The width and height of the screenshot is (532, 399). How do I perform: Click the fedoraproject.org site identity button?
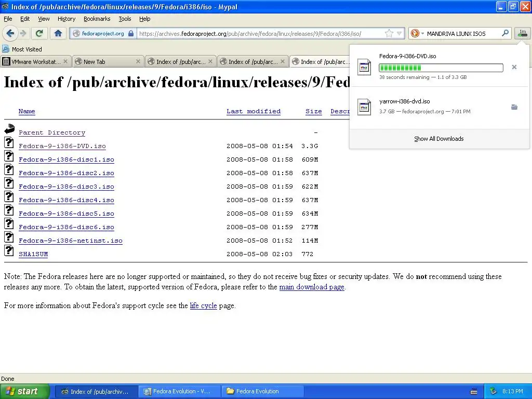tap(103, 34)
